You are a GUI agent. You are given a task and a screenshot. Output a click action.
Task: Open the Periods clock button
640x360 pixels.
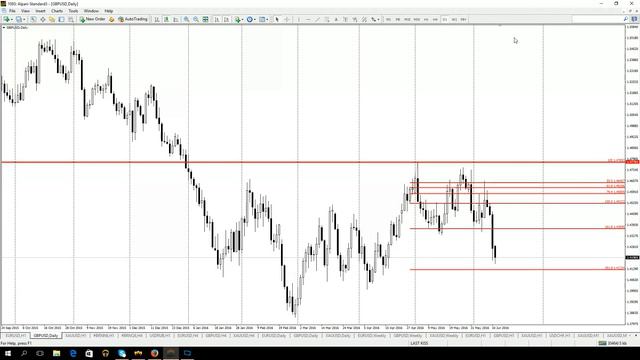point(249,19)
